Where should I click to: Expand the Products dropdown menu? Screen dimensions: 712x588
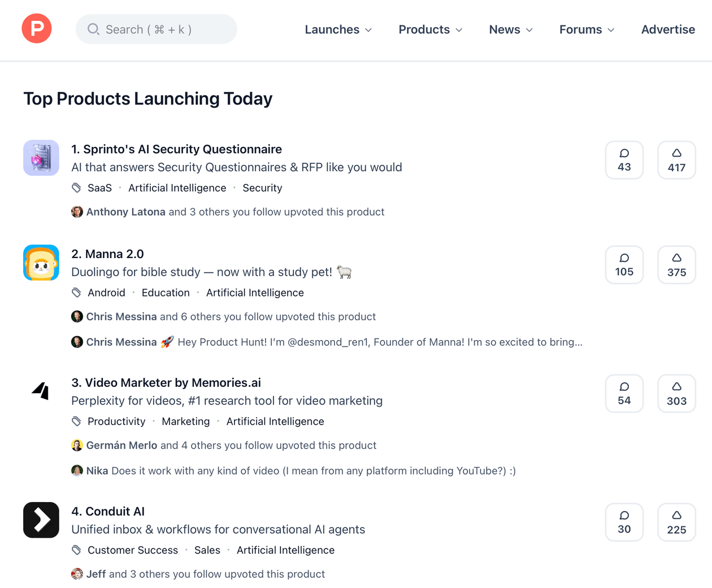point(430,29)
